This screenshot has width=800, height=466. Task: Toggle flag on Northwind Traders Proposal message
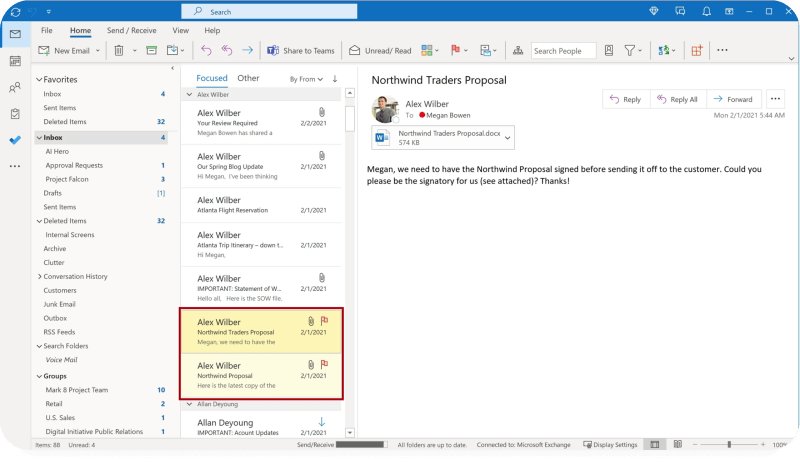pyautogui.click(x=324, y=321)
